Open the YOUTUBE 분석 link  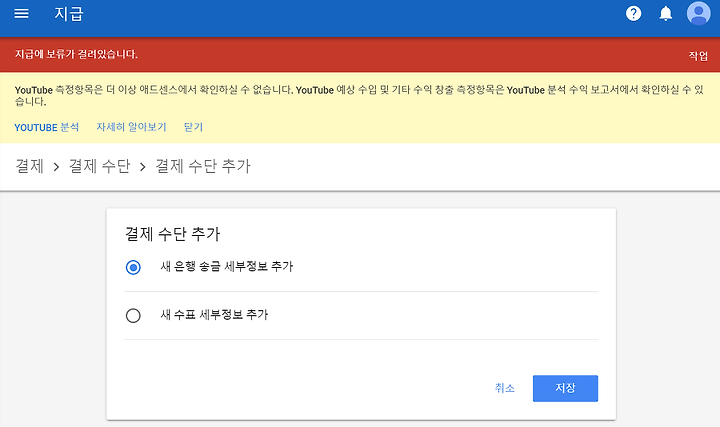tap(46, 127)
